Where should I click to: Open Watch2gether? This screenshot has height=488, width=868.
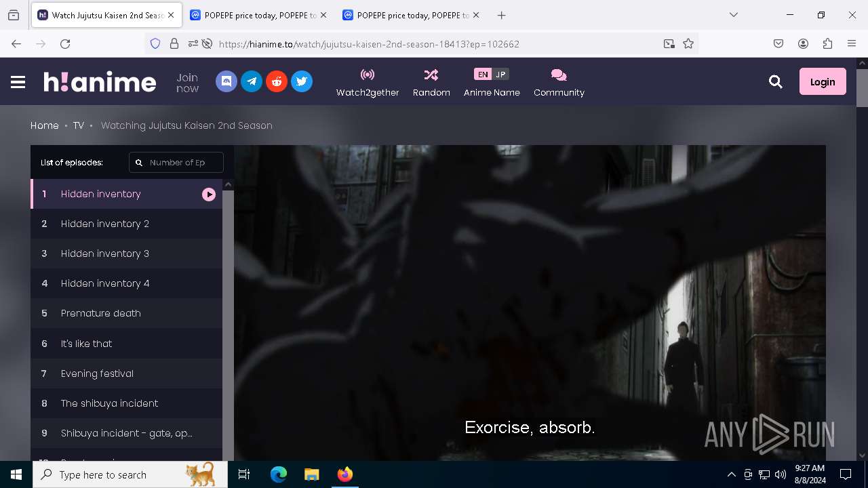[x=368, y=82]
